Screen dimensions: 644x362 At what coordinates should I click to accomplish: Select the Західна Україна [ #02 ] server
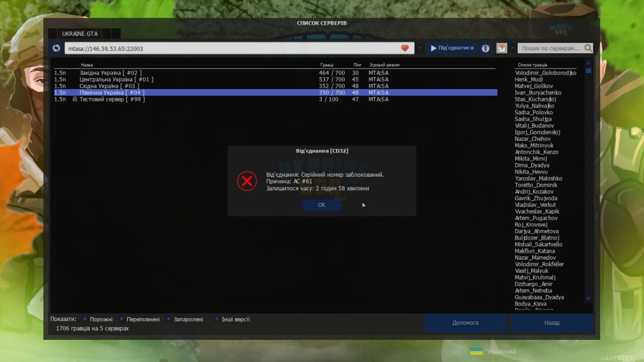coord(275,73)
